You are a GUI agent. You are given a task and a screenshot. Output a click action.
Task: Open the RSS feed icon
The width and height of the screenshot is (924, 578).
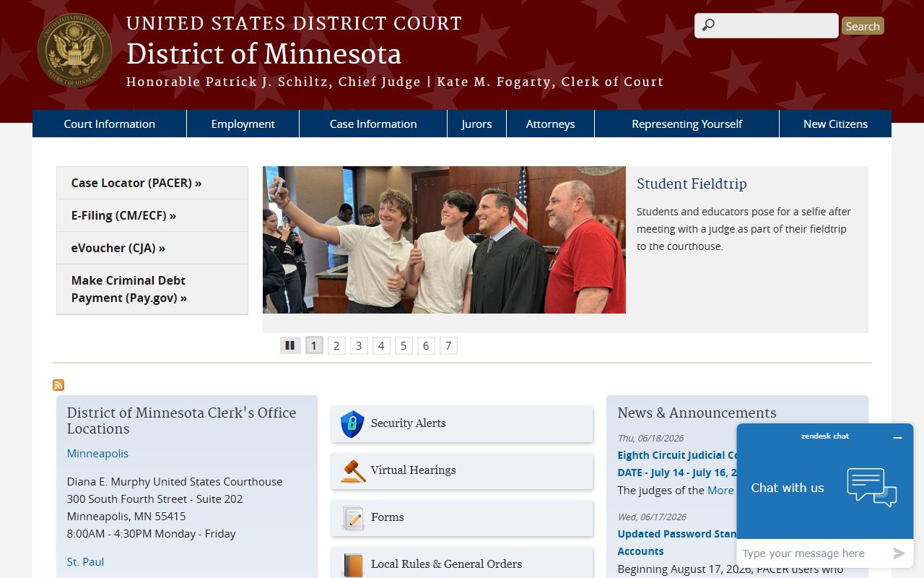(58, 385)
